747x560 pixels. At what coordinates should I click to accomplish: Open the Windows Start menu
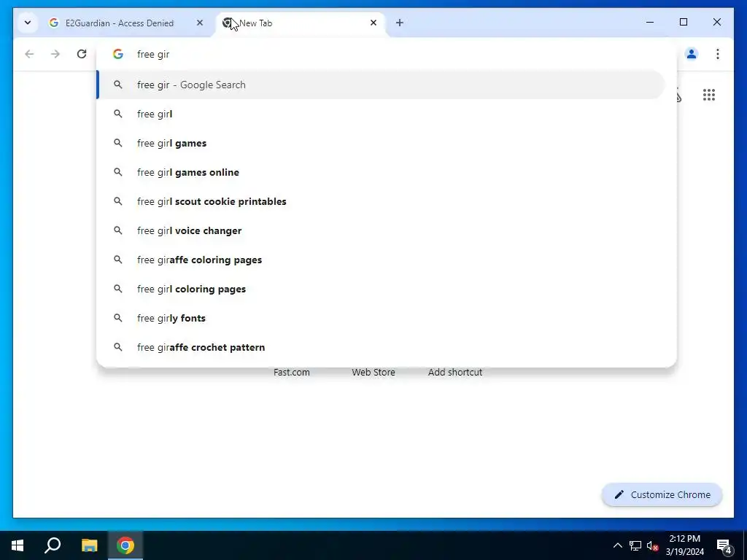tap(18, 545)
